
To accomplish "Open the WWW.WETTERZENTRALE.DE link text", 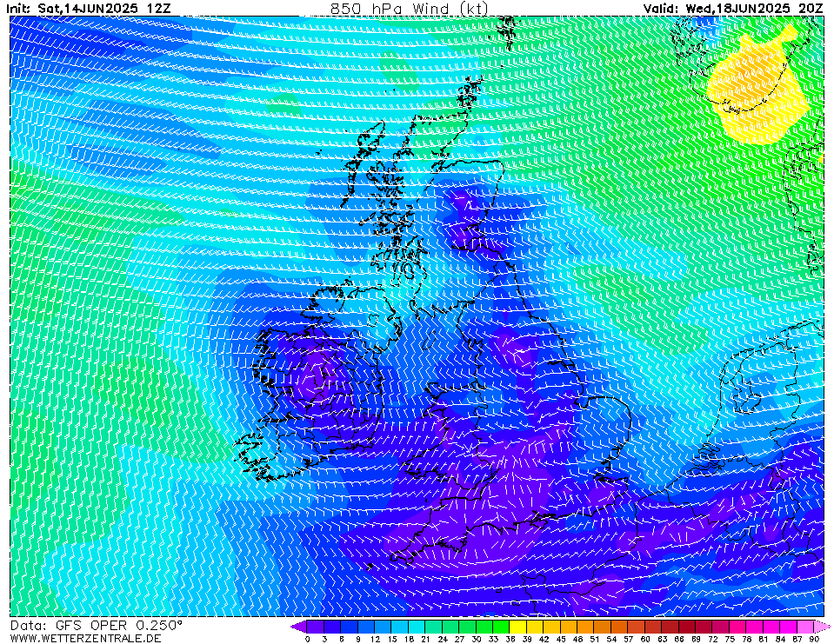I will [85, 638].
